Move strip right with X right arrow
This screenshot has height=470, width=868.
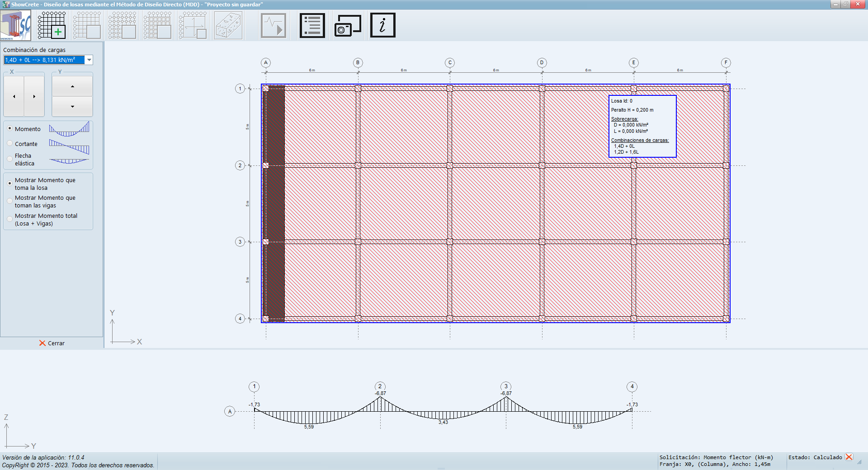click(34, 96)
